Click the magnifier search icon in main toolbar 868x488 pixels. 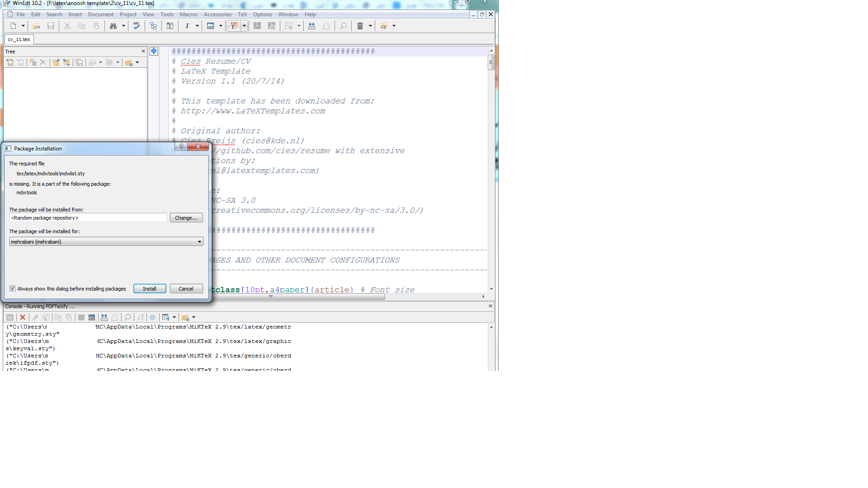(343, 26)
